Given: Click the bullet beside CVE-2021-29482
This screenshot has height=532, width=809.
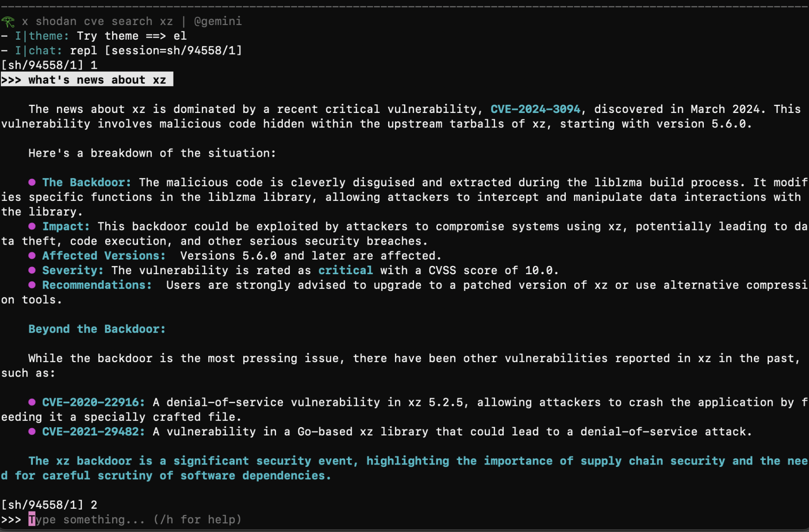Looking at the screenshot, I should point(32,431).
